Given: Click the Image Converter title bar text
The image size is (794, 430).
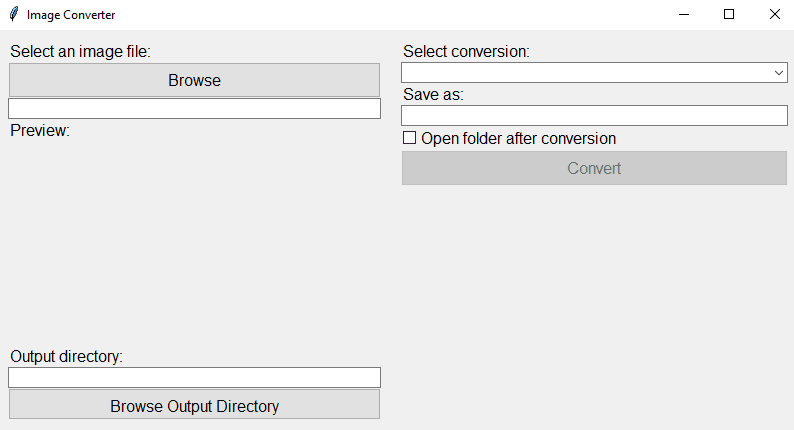Looking at the screenshot, I should pyautogui.click(x=71, y=15).
